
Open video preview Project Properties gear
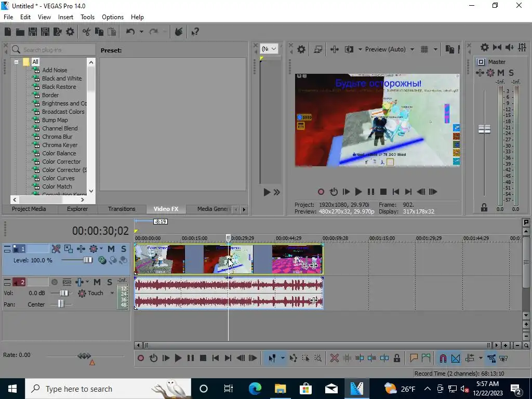click(x=301, y=49)
